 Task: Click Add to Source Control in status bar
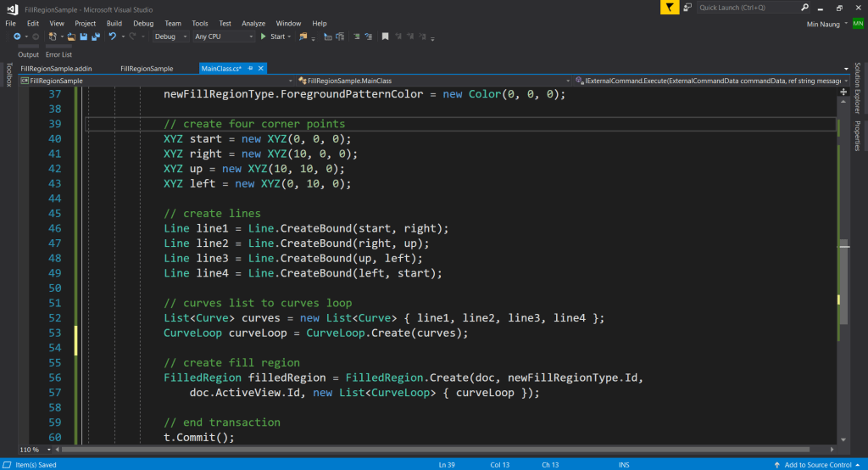[x=817, y=465]
